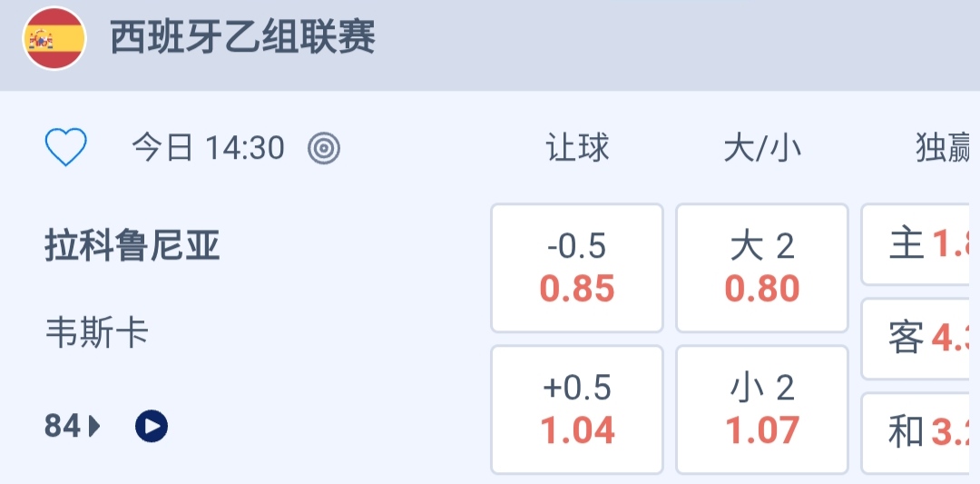Favorite the match with heart icon

(66, 147)
